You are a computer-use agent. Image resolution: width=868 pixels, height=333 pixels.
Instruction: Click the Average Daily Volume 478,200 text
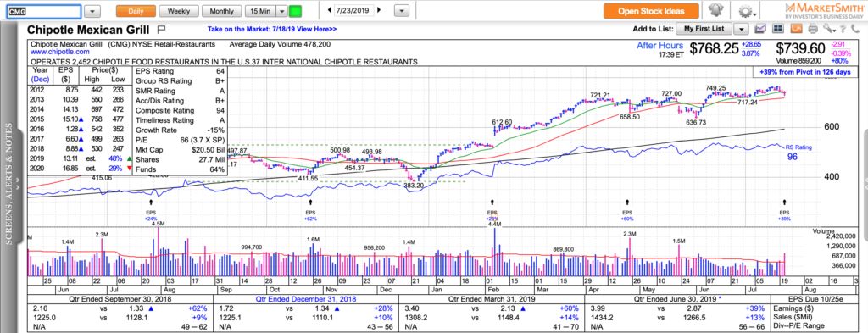tap(280, 44)
